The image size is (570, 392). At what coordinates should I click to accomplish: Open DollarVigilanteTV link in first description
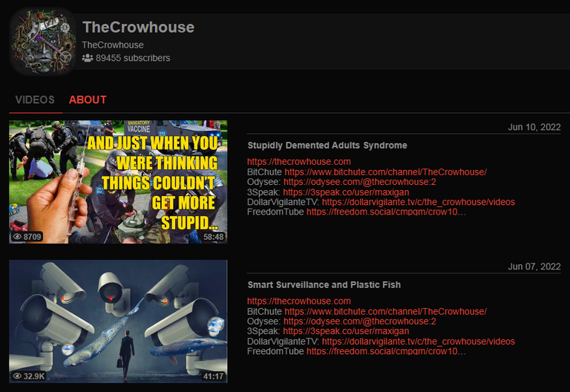click(419, 202)
